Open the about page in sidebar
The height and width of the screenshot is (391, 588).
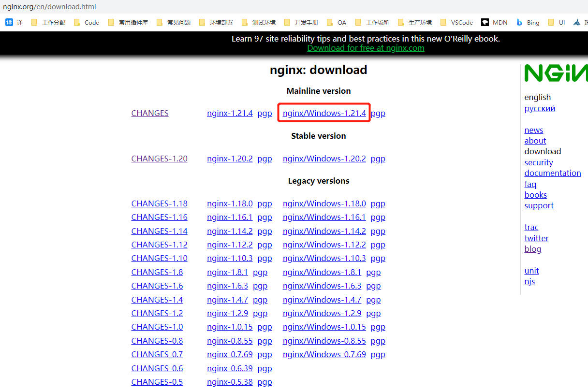point(535,141)
